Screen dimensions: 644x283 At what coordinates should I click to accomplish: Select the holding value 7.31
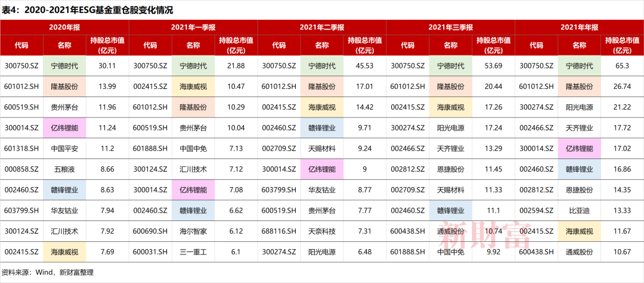(x=365, y=231)
